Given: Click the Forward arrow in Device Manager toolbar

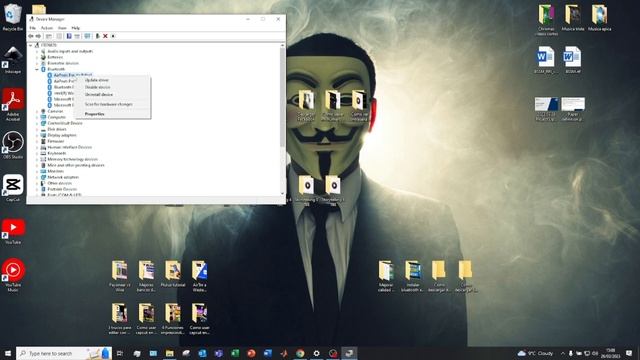Looking at the screenshot, I should click(38, 36).
